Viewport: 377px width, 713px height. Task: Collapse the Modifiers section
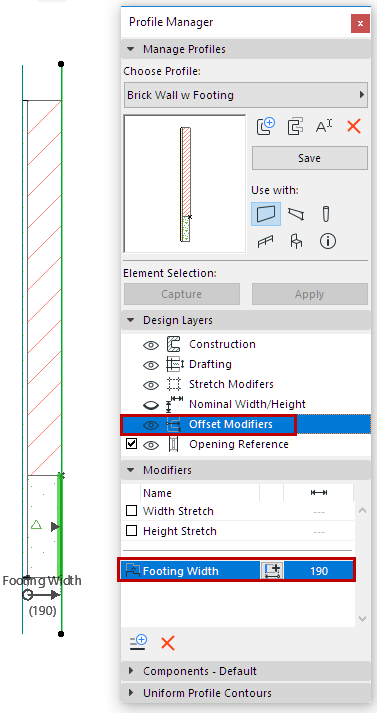tap(131, 470)
